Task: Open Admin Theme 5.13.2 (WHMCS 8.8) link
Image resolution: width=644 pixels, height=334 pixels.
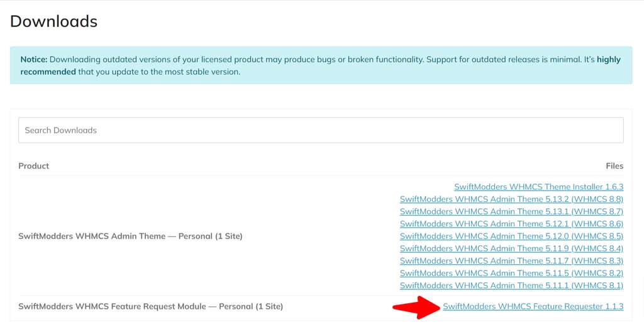Action: [511, 199]
